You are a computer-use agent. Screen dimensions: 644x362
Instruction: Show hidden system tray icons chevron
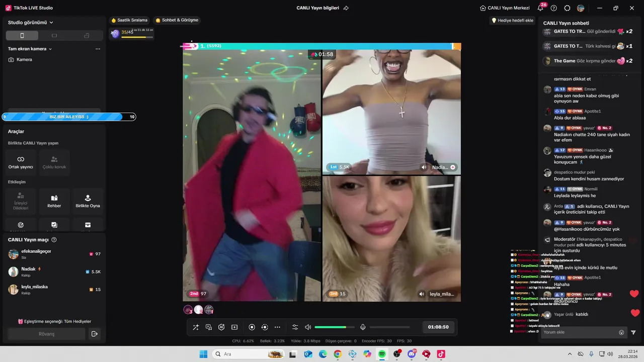tap(570, 354)
